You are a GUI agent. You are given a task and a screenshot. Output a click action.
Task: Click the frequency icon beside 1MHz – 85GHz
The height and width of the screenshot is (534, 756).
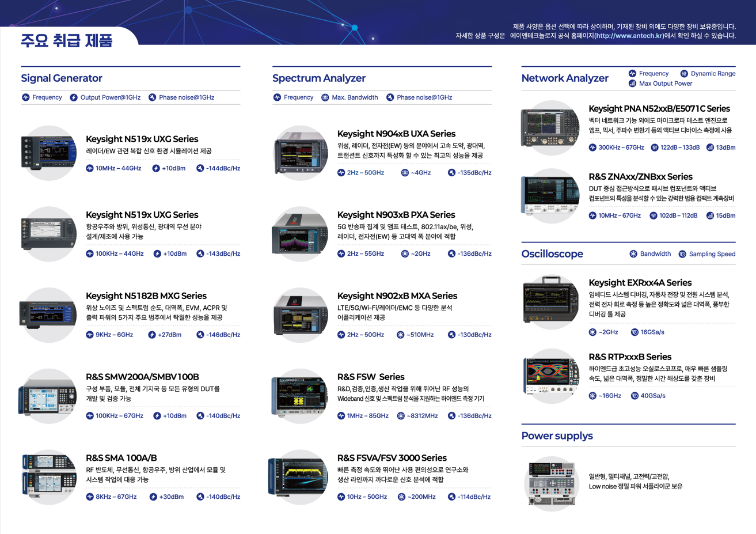coord(341,416)
